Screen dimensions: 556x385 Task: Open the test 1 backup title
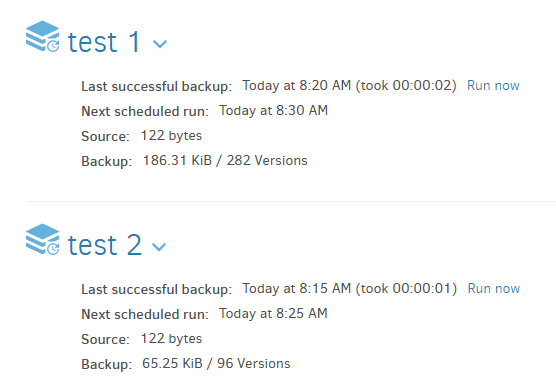click(104, 42)
